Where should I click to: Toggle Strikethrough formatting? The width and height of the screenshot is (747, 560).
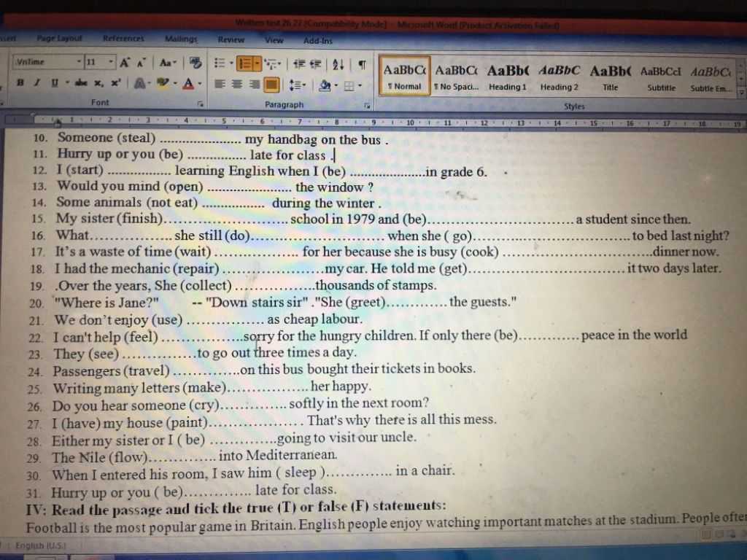[x=82, y=83]
